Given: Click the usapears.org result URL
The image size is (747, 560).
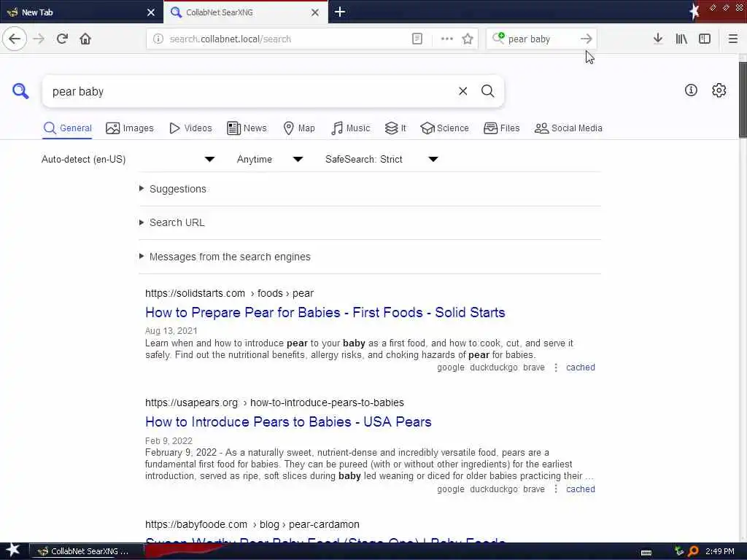Looking at the screenshot, I should pyautogui.click(x=274, y=402).
